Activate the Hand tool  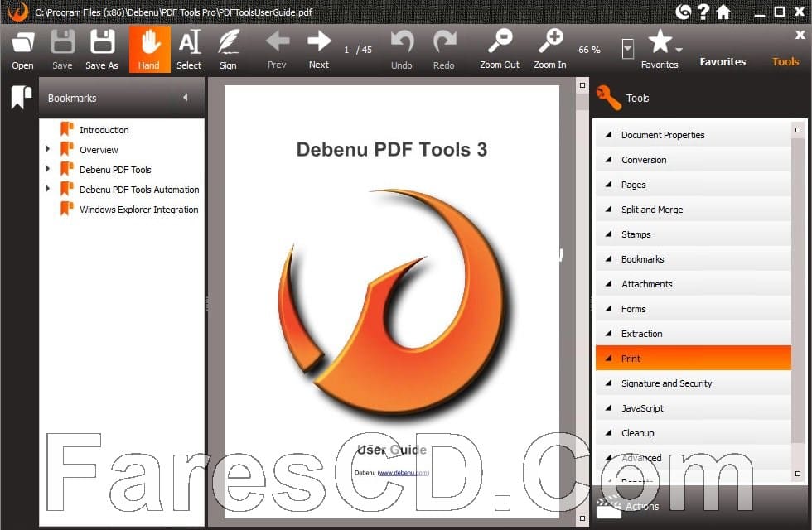click(149, 50)
